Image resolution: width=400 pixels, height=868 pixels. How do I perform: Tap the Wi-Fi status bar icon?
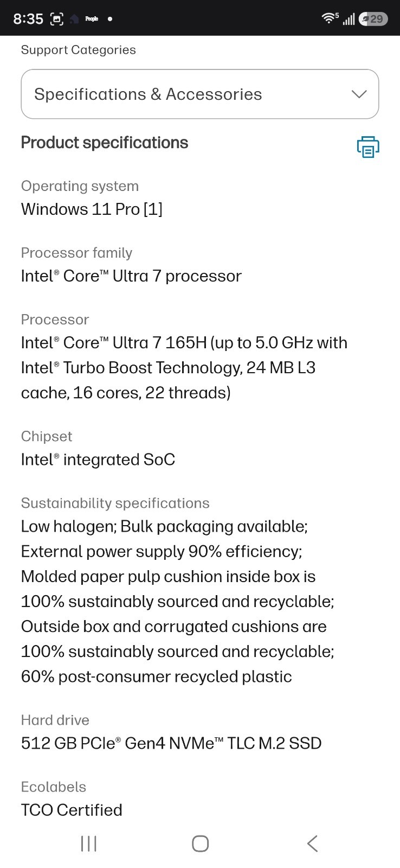tap(330, 18)
